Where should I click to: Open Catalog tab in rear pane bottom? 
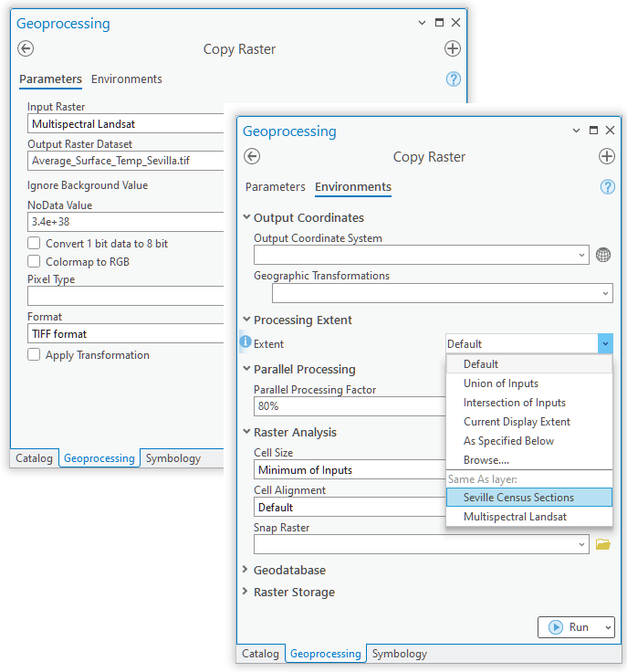(35, 458)
